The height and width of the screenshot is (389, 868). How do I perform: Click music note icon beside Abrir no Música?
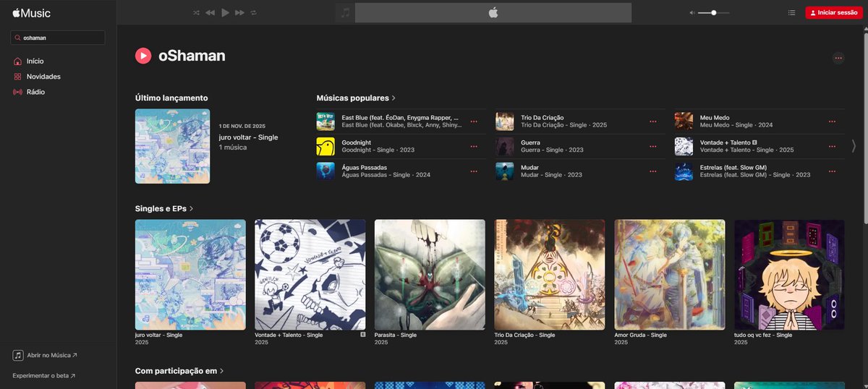[x=18, y=356]
